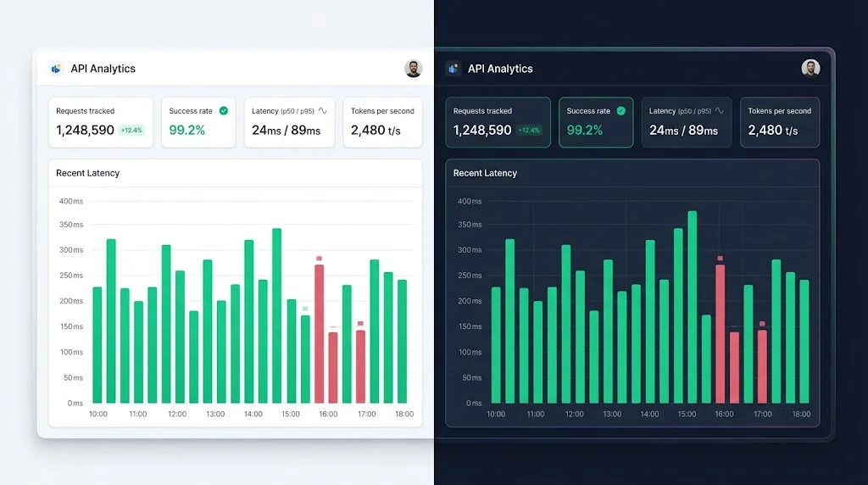Click the API Analytics logo in dark panel
The width and height of the screenshot is (868, 485).
[x=453, y=69]
